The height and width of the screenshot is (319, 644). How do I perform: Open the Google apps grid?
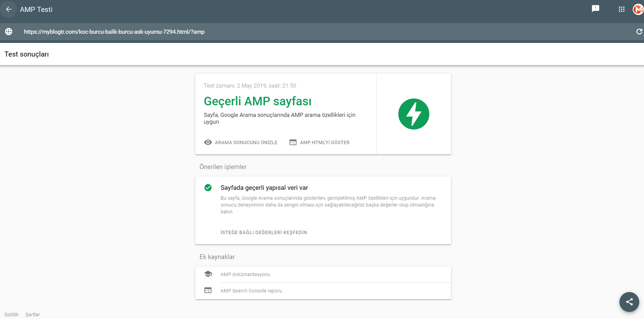(622, 9)
